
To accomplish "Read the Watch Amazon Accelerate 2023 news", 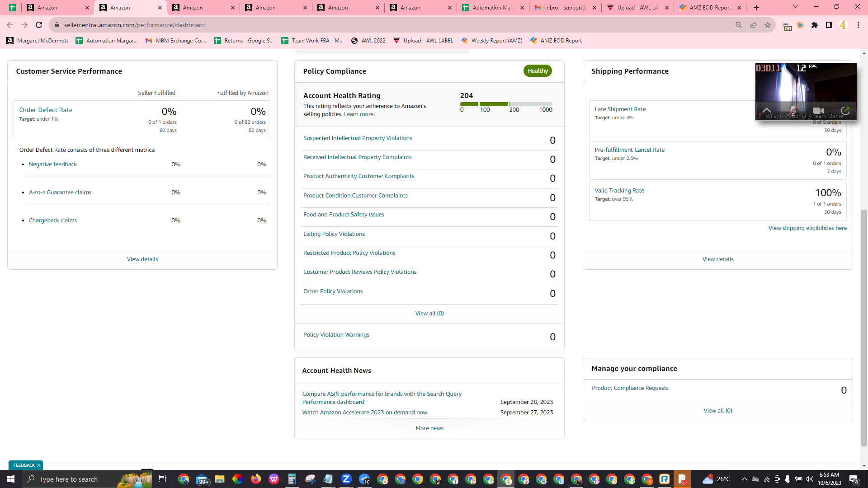I will click(x=365, y=413).
